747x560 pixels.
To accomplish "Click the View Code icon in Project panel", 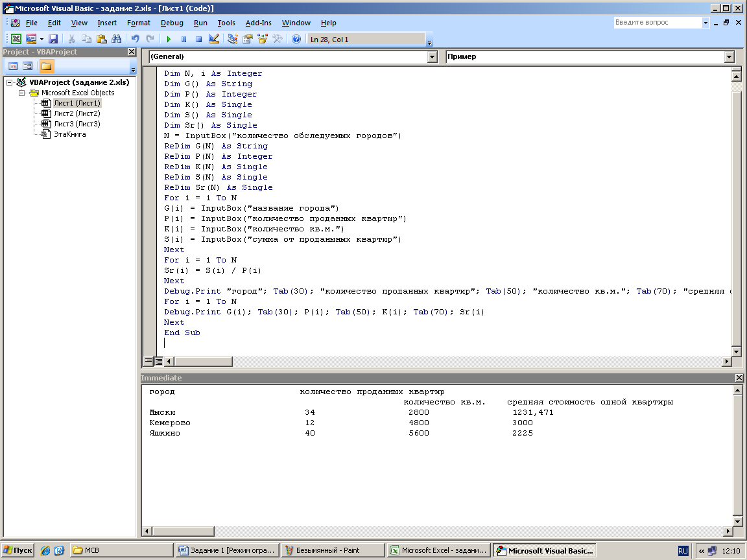I will (x=13, y=66).
